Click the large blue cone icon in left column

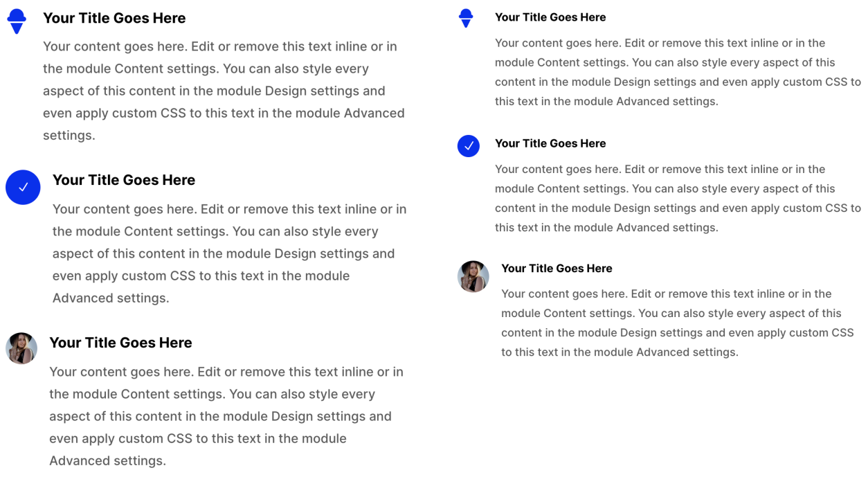[17, 21]
